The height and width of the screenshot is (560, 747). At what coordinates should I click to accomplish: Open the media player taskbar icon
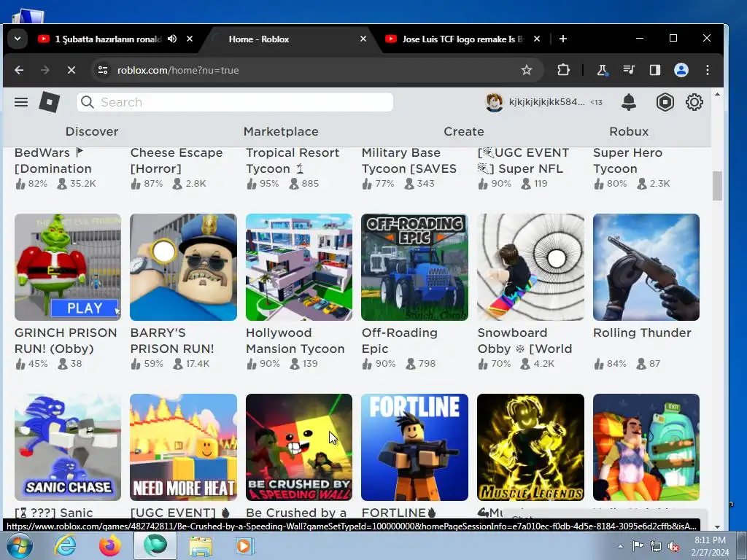tap(245, 545)
